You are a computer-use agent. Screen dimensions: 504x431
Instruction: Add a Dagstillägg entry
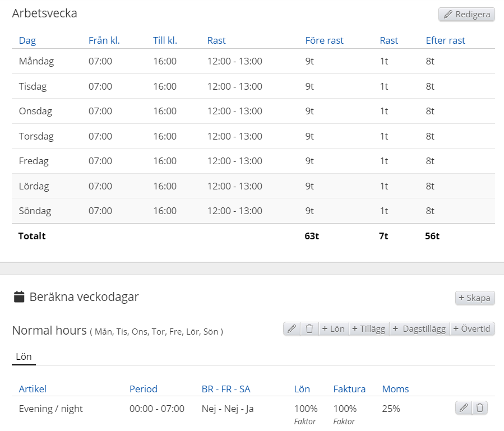pyautogui.click(x=419, y=329)
